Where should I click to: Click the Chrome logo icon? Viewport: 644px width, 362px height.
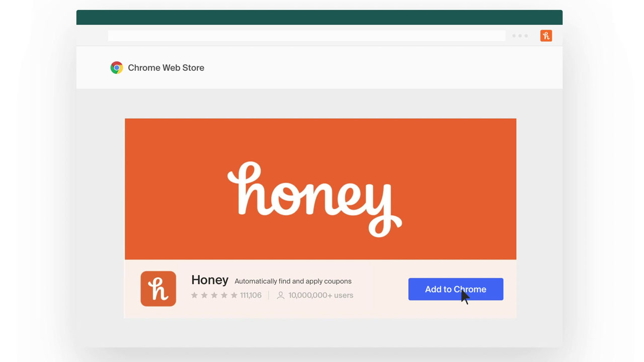[x=117, y=68]
